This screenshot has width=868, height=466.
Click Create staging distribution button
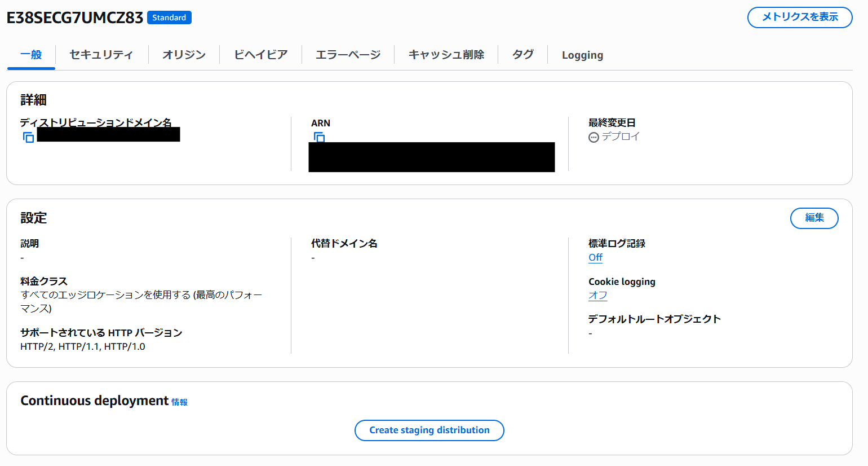coord(429,430)
